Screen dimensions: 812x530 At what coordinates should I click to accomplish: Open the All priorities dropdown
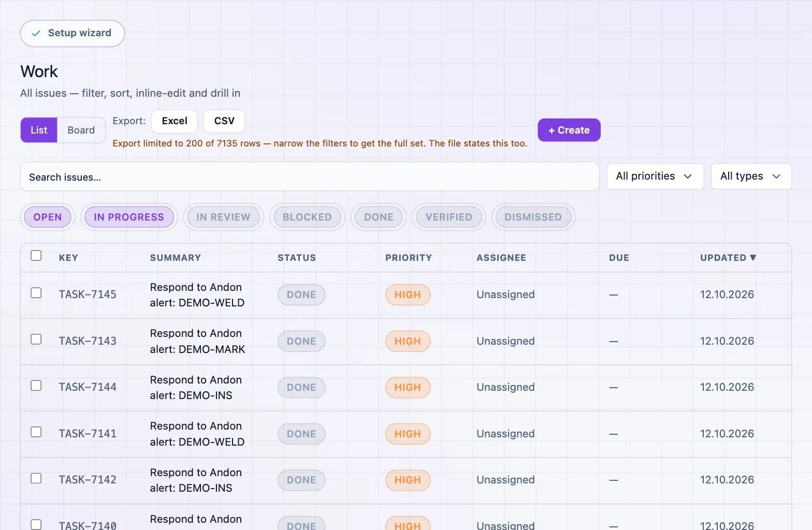click(655, 176)
